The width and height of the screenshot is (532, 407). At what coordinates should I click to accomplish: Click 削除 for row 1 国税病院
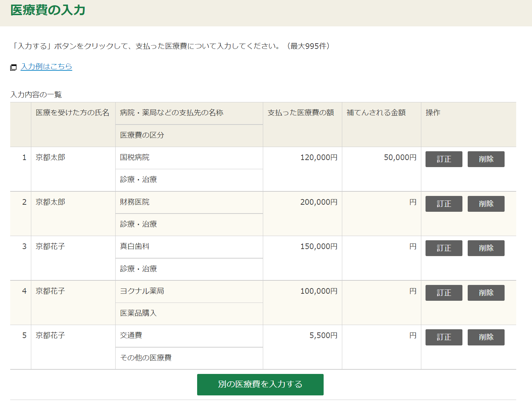tap(486, 159)
